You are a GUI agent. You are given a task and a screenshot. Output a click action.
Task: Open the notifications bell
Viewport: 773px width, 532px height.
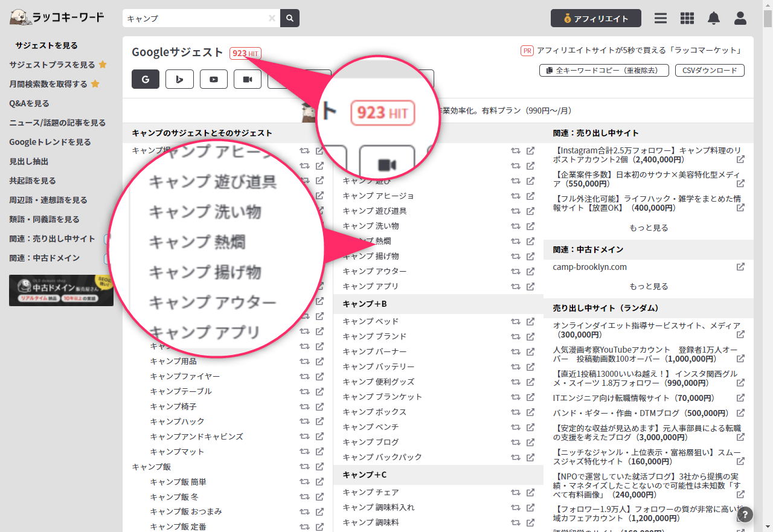pos(714,18)
